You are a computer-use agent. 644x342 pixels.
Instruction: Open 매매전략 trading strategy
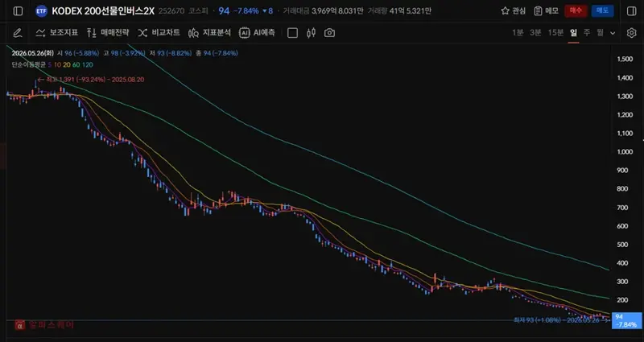[108, 33]
